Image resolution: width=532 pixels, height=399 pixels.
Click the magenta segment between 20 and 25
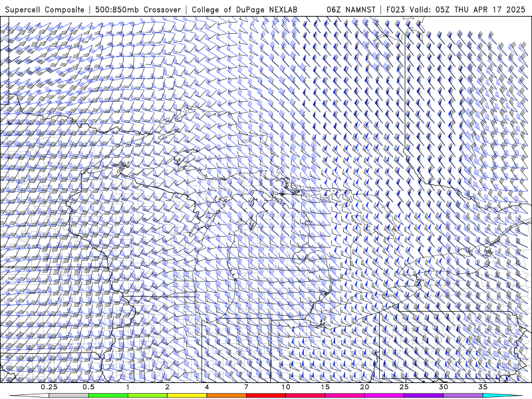tap(384, 396)
